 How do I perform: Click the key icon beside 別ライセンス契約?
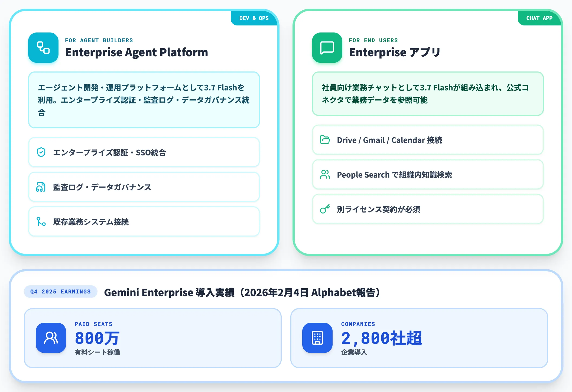[325, 209]
